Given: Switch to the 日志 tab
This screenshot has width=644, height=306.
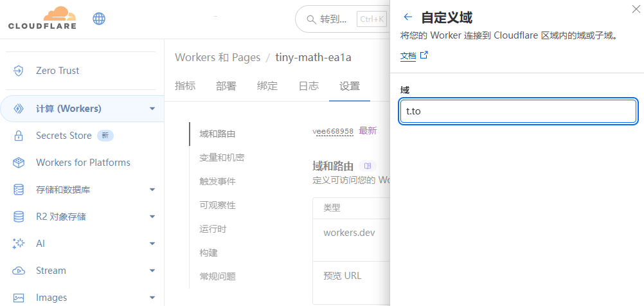Looking at the screenshot, I should [309, 86].
